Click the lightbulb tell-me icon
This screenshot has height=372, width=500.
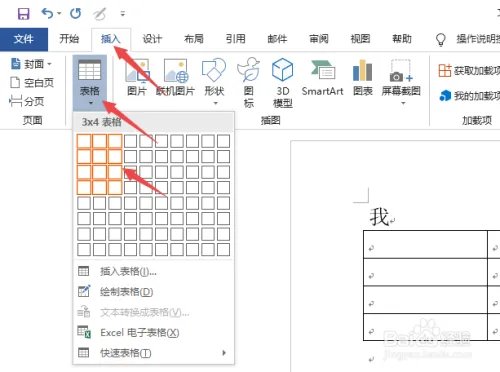tap(441, 40)
